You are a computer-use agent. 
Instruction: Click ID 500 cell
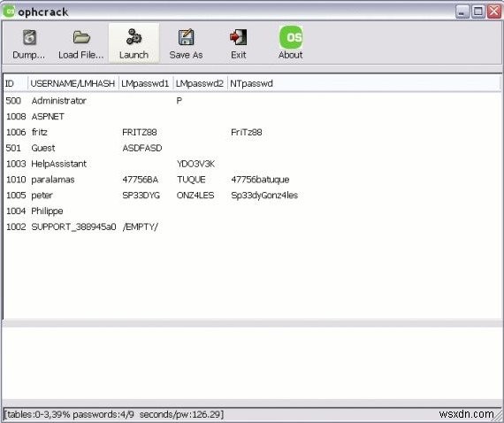13,101
